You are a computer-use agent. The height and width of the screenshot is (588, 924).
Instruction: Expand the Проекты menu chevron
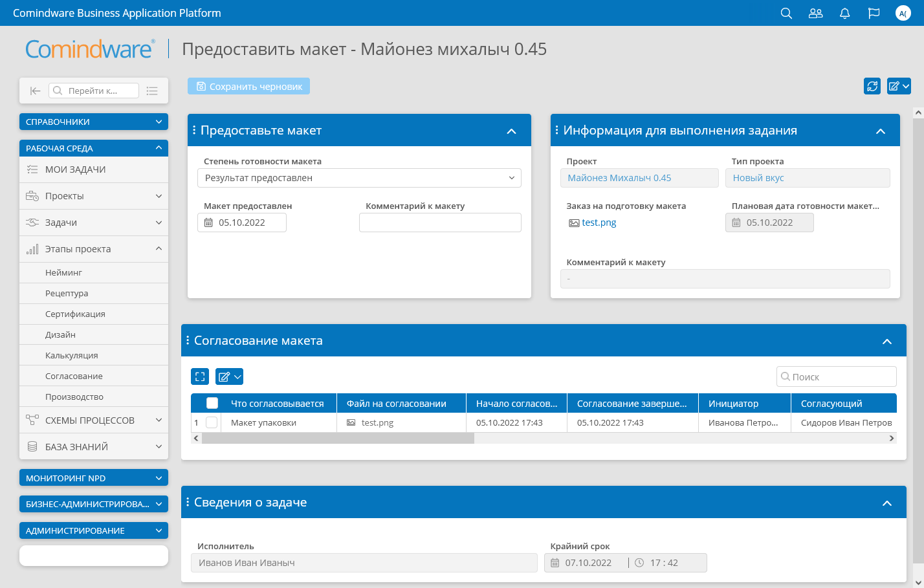pyautogui.click(x=159, y=196)
